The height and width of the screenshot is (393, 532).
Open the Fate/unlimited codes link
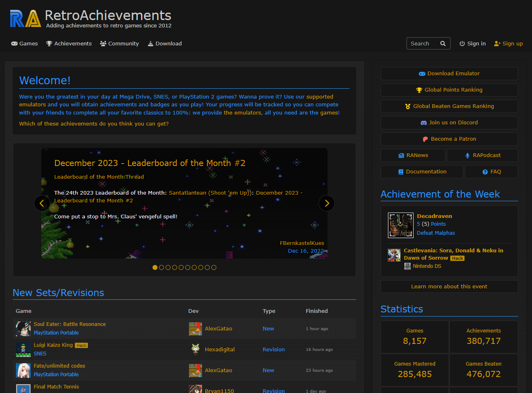60,366
